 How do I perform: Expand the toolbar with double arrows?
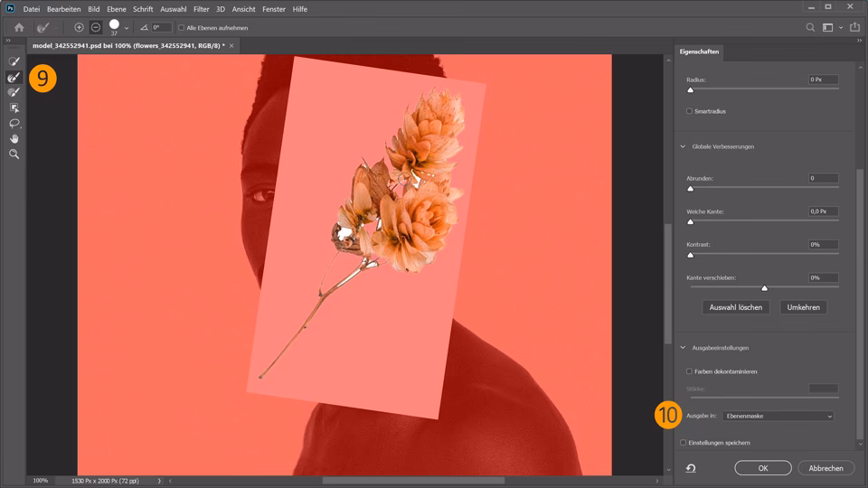tap(8, 41)
